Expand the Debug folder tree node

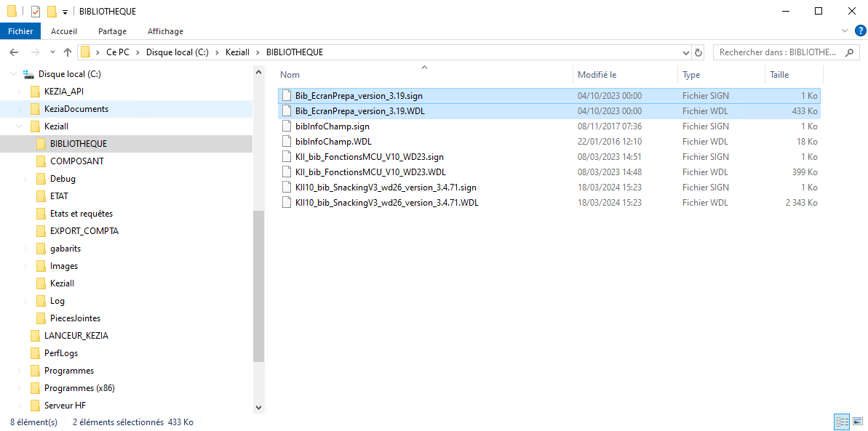25,179
